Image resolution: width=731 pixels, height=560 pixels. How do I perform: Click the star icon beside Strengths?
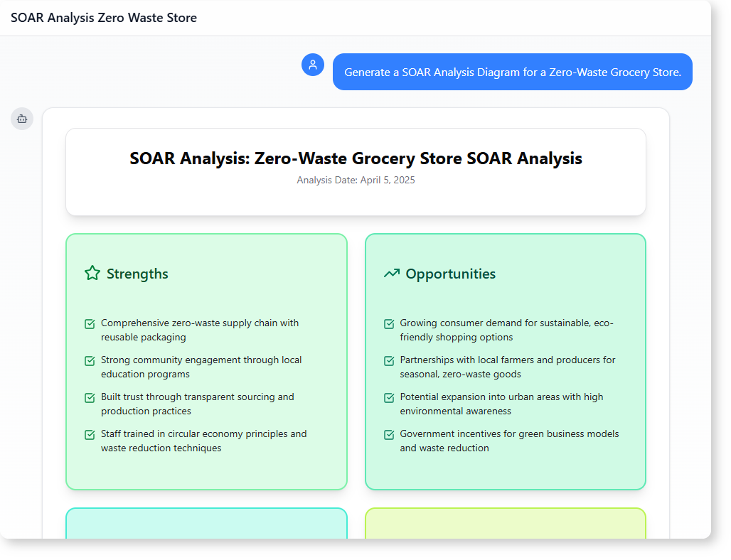[92, 273]
